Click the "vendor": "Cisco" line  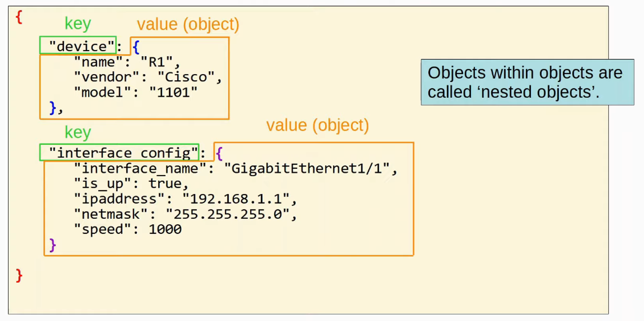coord(147,77)
